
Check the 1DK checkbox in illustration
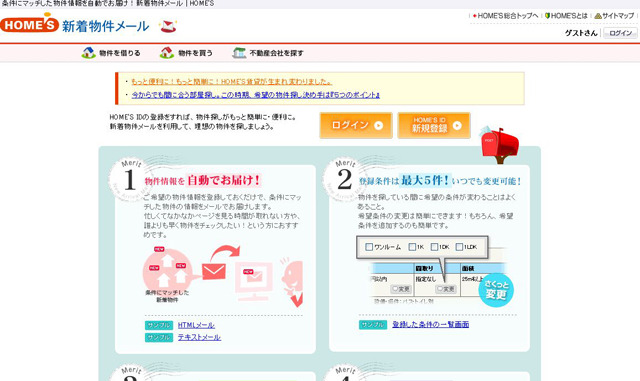tap(434, 247)
